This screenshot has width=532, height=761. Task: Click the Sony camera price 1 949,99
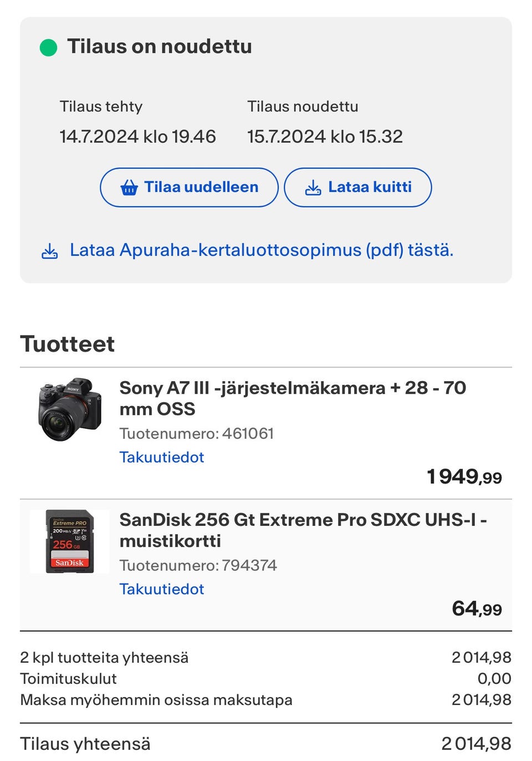(x=464, y=476)
